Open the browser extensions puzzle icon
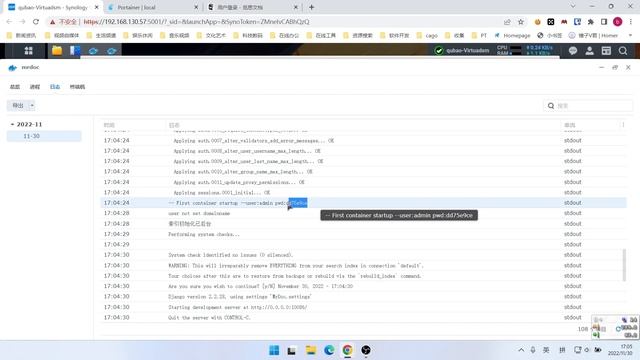The height and width of the screenshot is (360, 640). coord(591,22)
